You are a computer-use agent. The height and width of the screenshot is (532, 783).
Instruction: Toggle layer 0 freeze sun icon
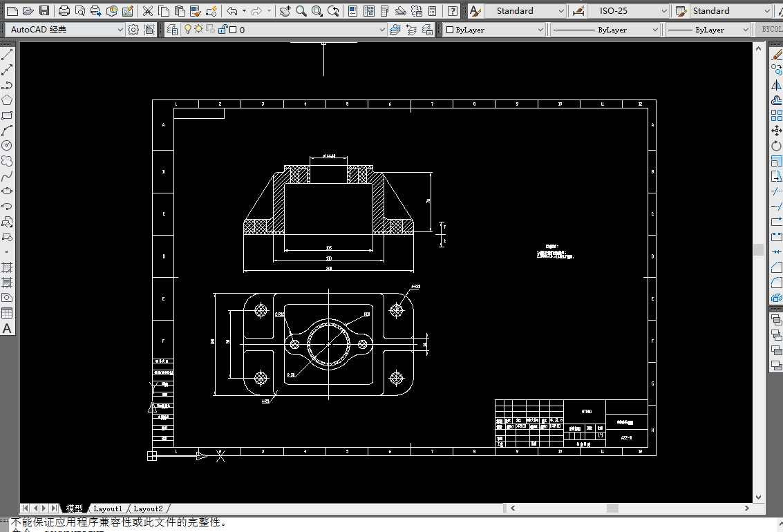coord(199,29)
